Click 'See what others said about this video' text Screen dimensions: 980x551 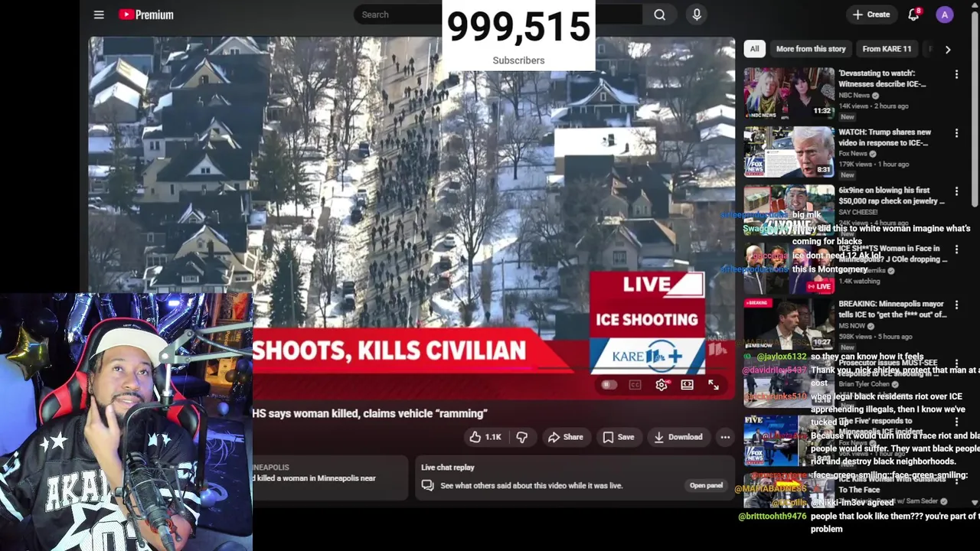point(531,486)
